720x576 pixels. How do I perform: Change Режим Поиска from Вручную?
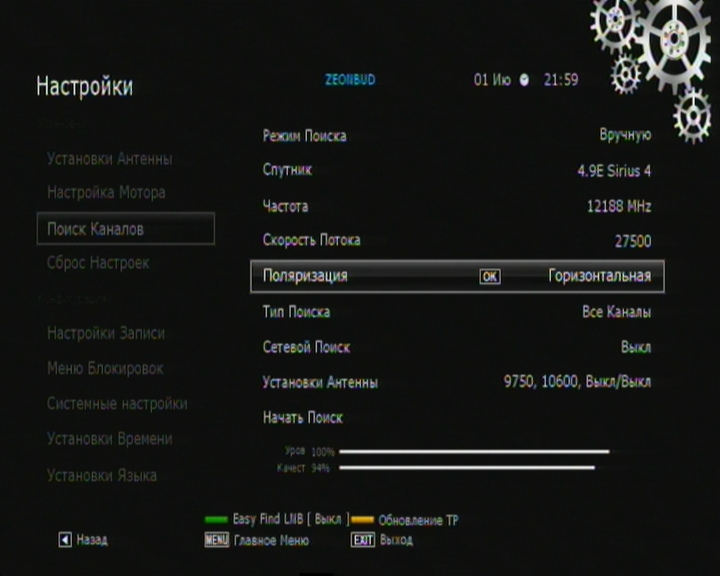(x=625, y=135)
